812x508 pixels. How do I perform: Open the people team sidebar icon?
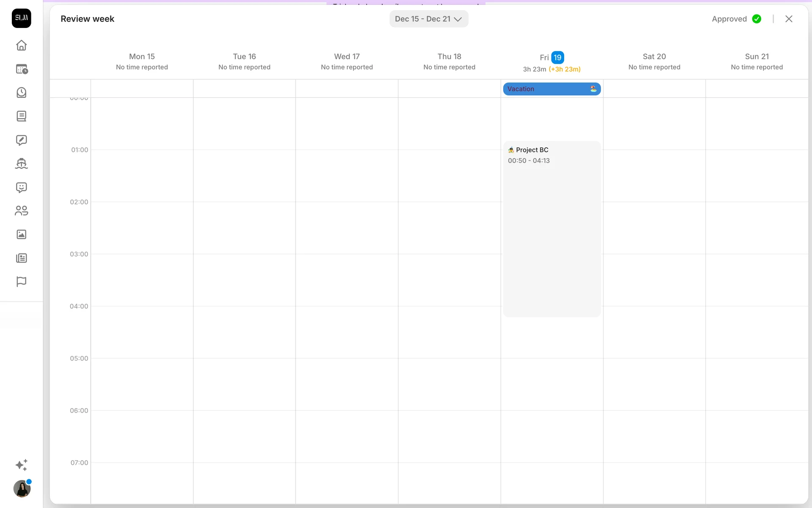pos(22,211)
